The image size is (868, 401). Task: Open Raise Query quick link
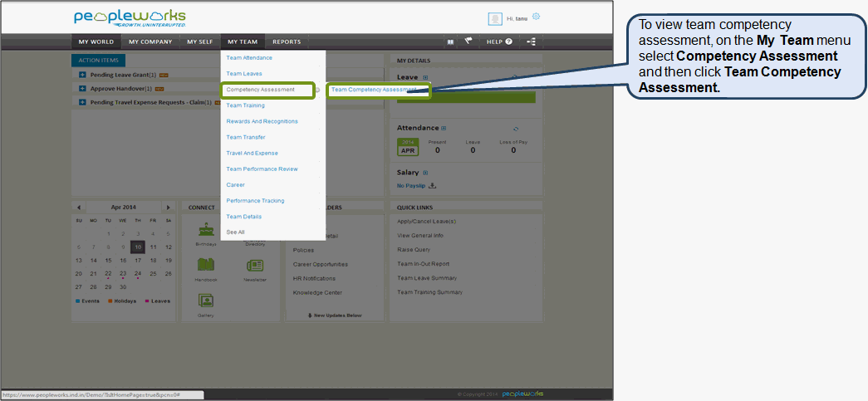click(x=414, y=250)
